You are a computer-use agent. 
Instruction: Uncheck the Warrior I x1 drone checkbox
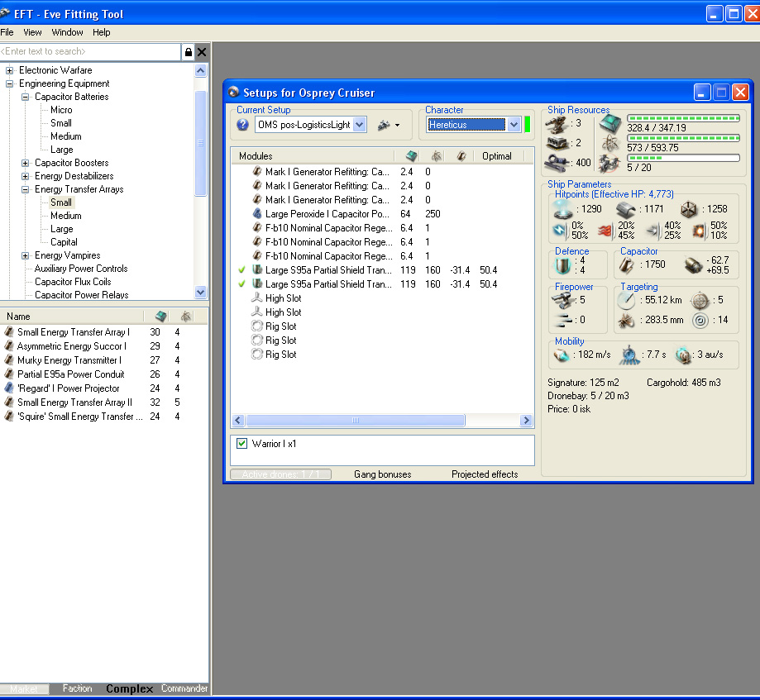(242, 444)
